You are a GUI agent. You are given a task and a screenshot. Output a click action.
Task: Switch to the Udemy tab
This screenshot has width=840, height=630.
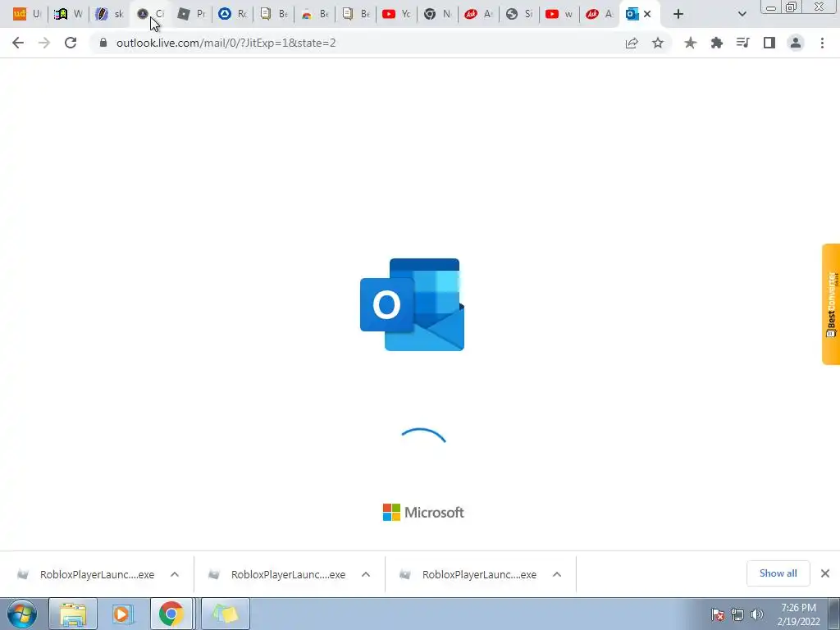[x=27, y=14]
